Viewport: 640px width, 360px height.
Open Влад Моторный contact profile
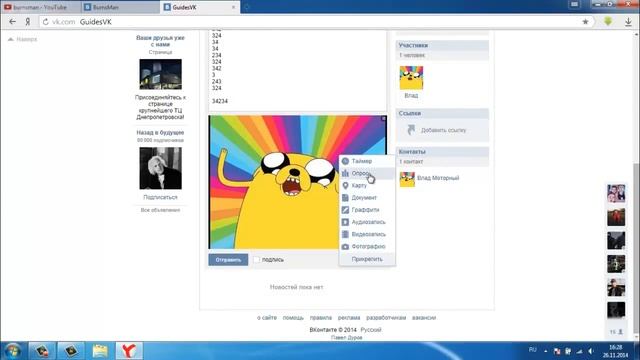(x=438, y=178)
